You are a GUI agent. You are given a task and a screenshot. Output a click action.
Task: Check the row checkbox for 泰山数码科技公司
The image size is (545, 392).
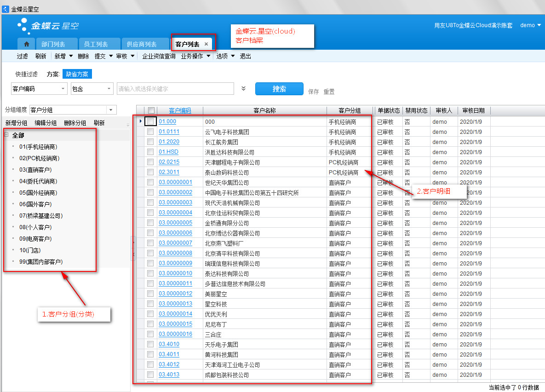point(150,172)
